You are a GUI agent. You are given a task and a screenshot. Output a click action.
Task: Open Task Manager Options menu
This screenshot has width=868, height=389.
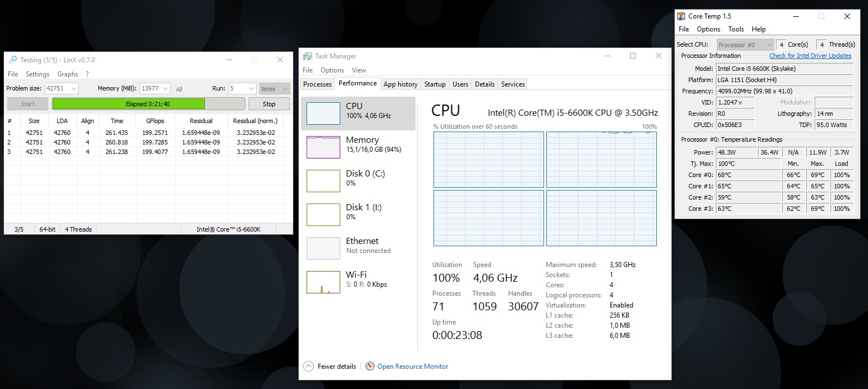[332, 70]
